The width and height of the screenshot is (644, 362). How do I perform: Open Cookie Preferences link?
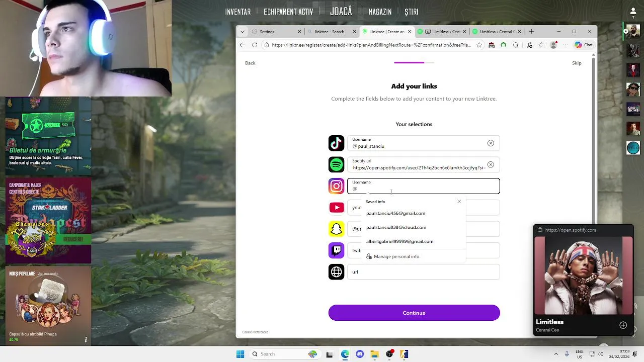click(255, 332)
